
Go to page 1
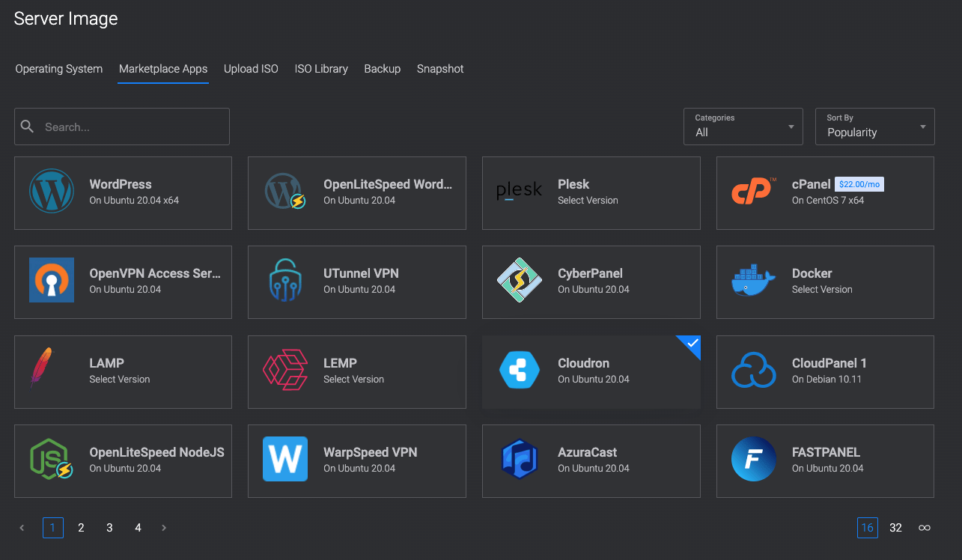(x=53, y=528)
